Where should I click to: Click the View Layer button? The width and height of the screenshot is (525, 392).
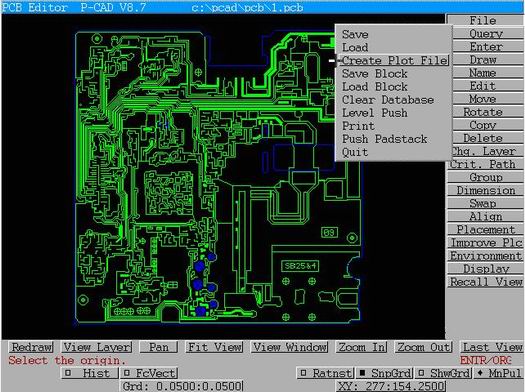[x=97, y=347]
